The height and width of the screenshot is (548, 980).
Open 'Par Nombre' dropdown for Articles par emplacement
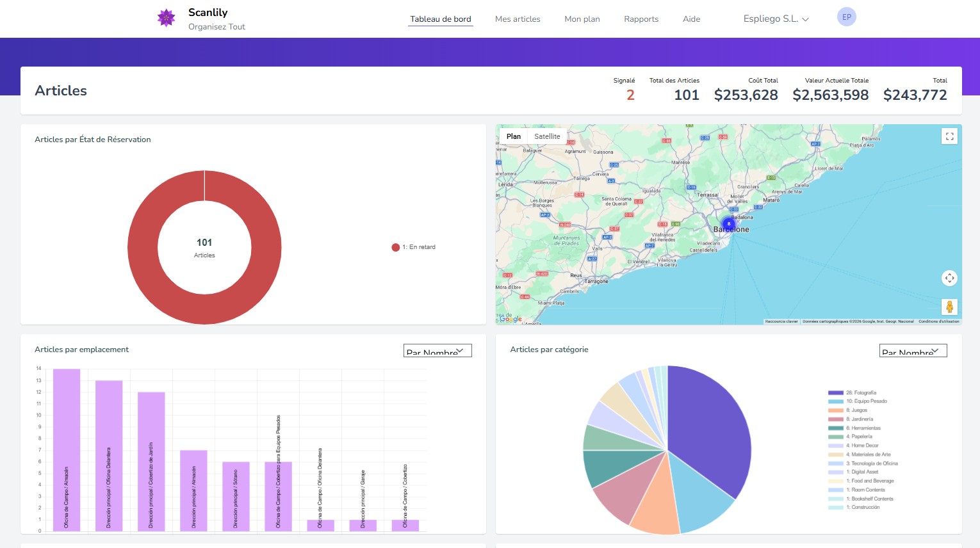[438, 351]
